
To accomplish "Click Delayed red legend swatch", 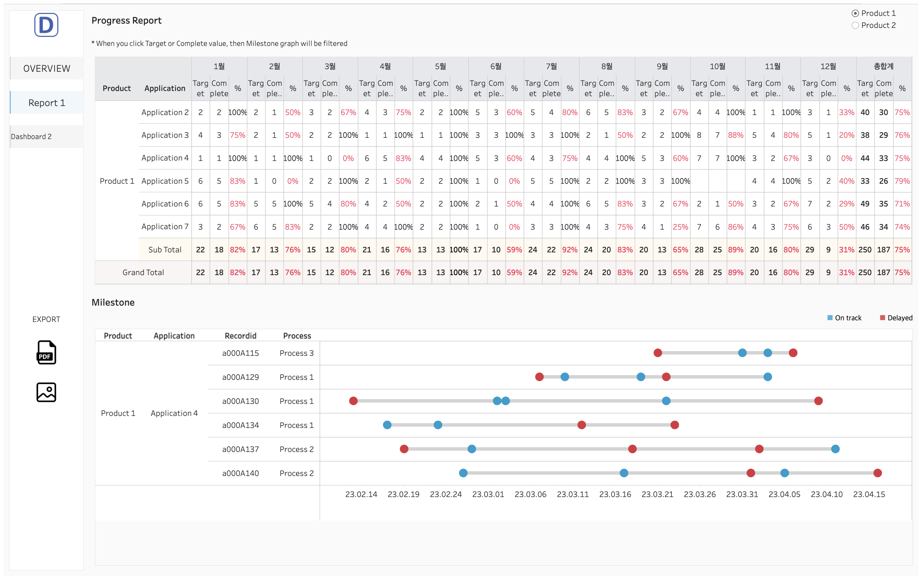I will (x=882, y=318).
